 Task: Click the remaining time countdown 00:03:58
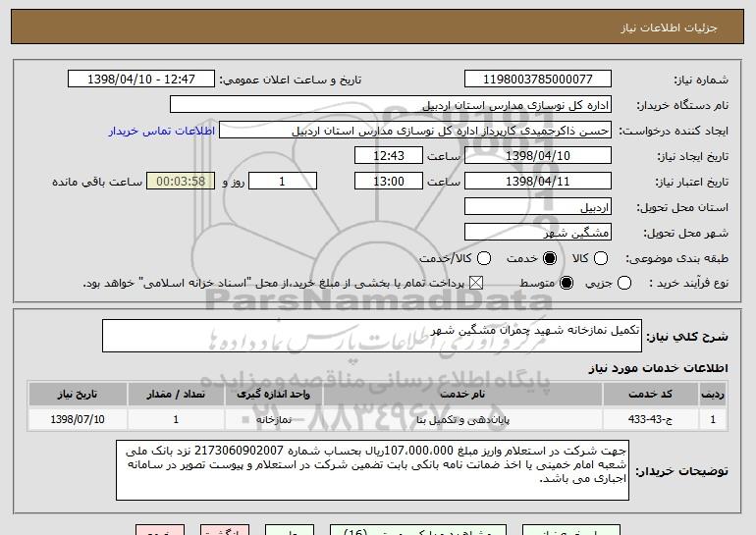[x=181, y=182]
